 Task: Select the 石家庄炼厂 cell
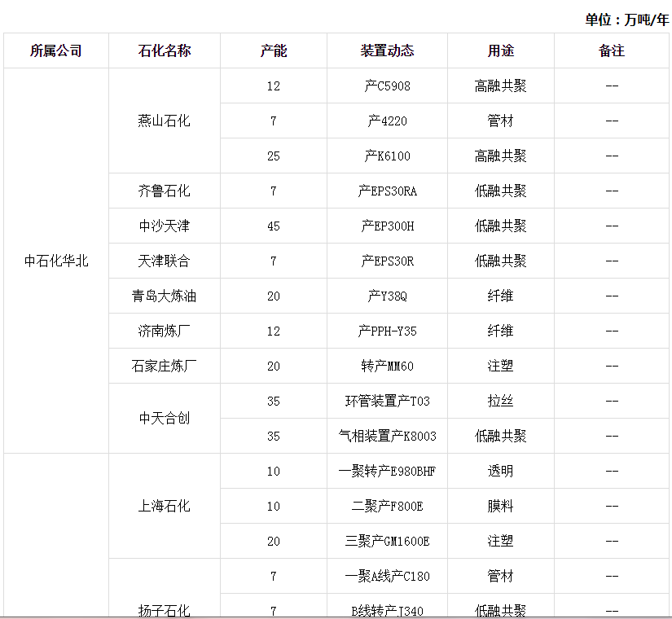coord(165,366)
